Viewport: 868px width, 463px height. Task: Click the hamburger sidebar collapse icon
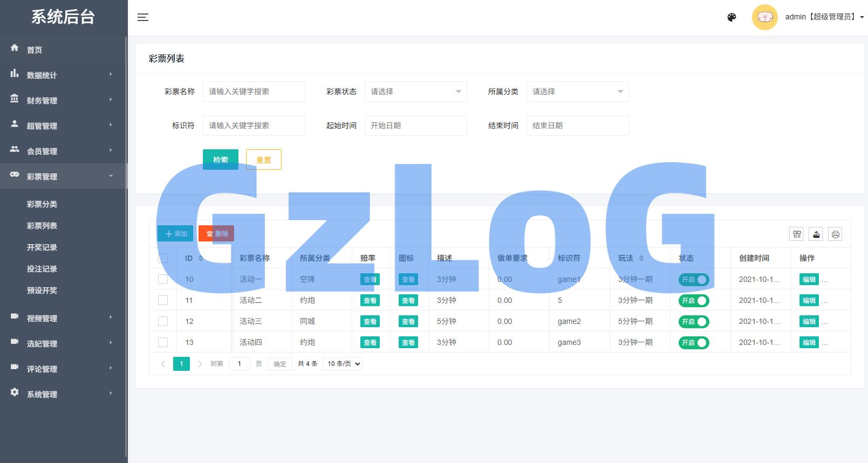coord(142,17)
